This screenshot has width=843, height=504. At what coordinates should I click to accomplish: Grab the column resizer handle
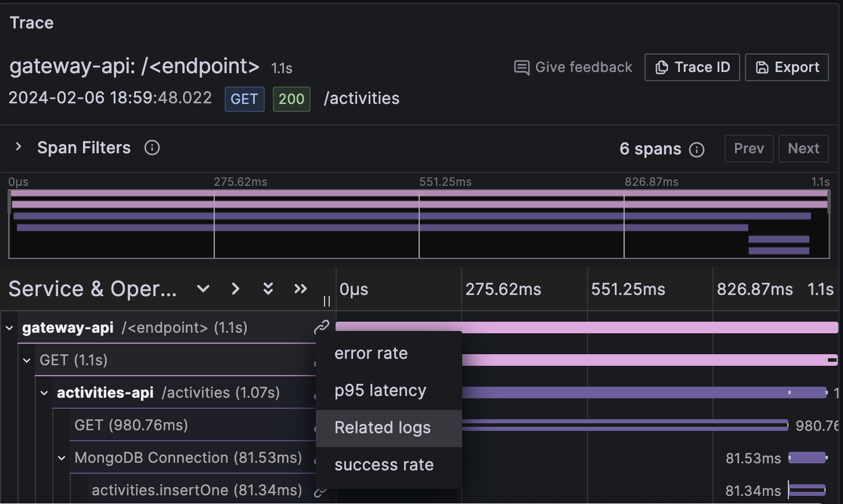click(x=327, y=301)
